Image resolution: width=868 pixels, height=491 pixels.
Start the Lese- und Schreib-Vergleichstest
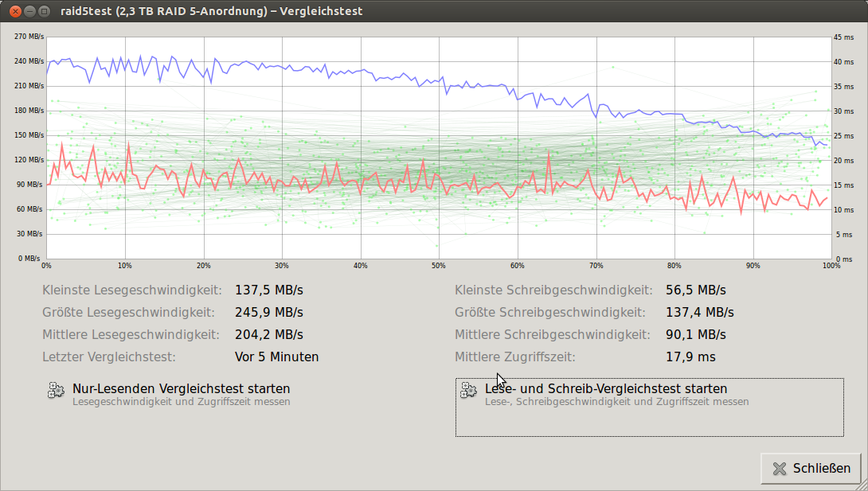click(605, 389)
